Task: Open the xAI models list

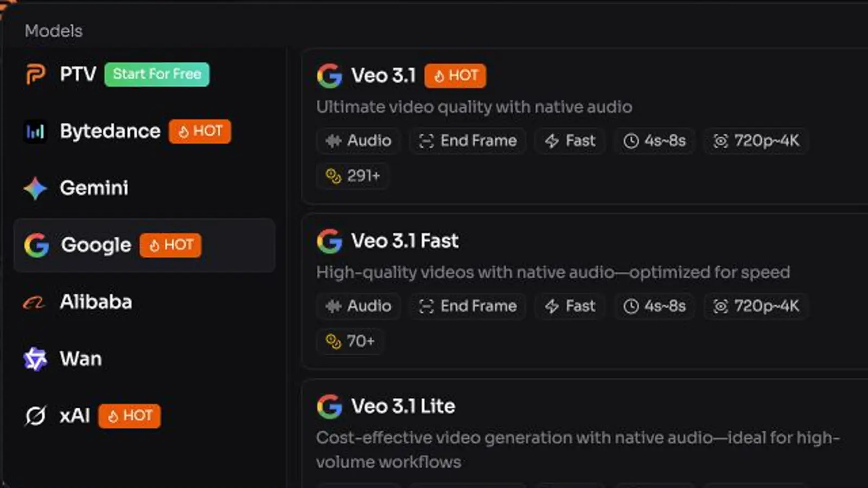Action: click(144, 416)
